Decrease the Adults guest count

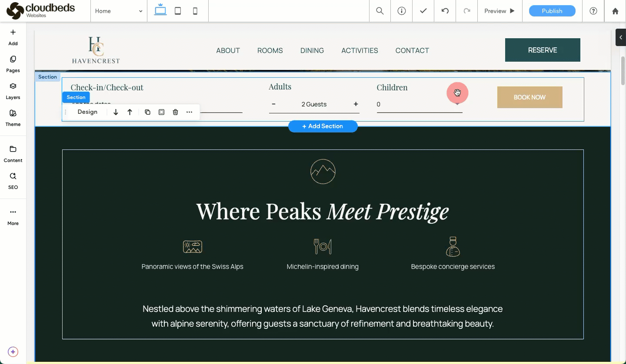tap(273, 104)
